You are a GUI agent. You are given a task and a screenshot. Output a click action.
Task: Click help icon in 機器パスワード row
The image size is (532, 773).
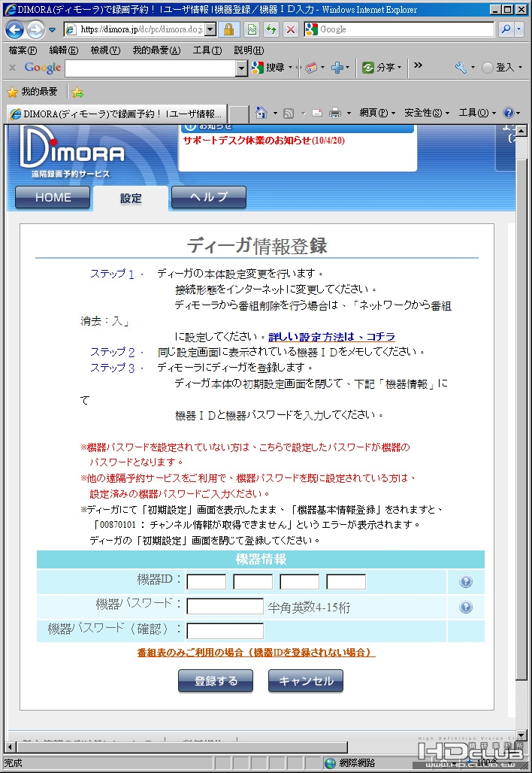[466, 607]
